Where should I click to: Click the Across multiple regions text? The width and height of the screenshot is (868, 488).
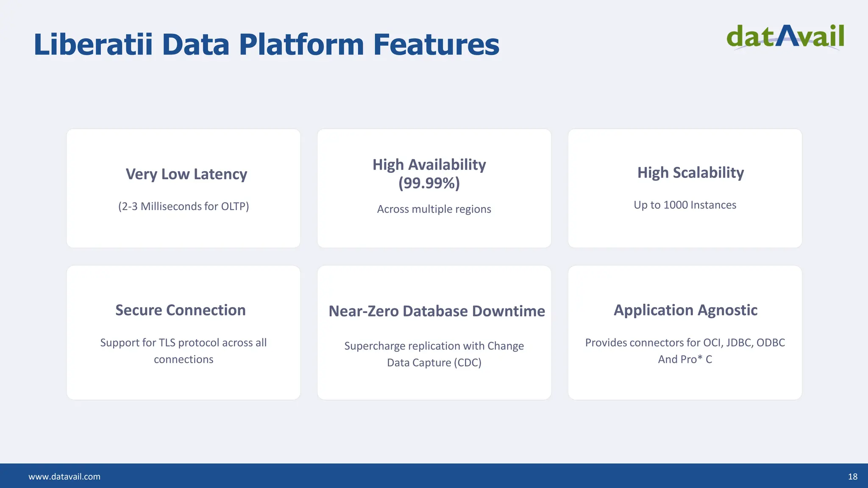[434, 209]
